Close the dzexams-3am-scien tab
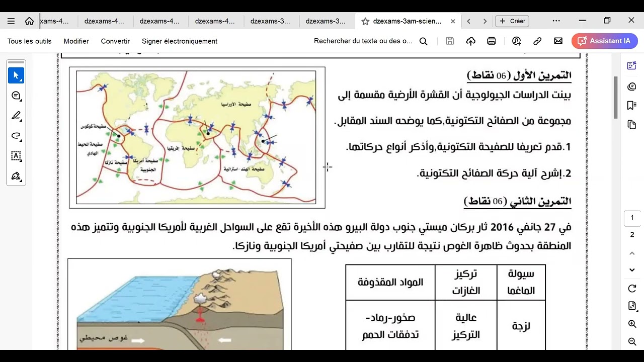Viewport: 644px width, 362px height. 453,21
